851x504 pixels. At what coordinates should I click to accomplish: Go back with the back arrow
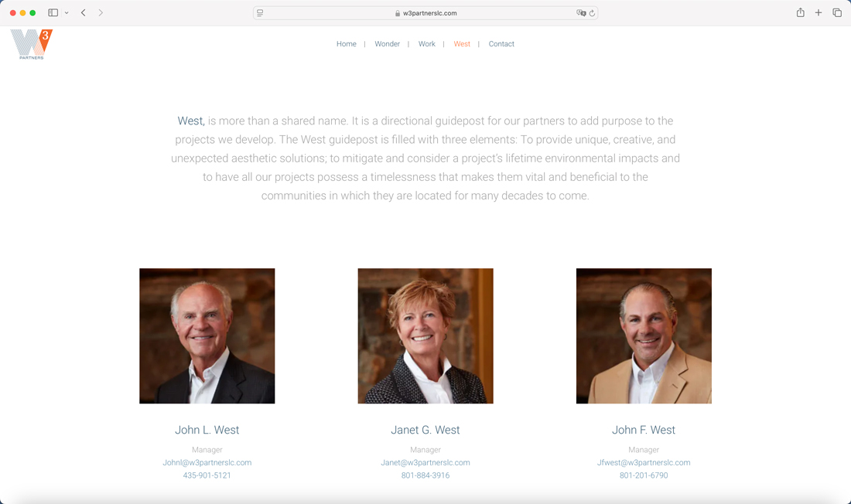83,12
